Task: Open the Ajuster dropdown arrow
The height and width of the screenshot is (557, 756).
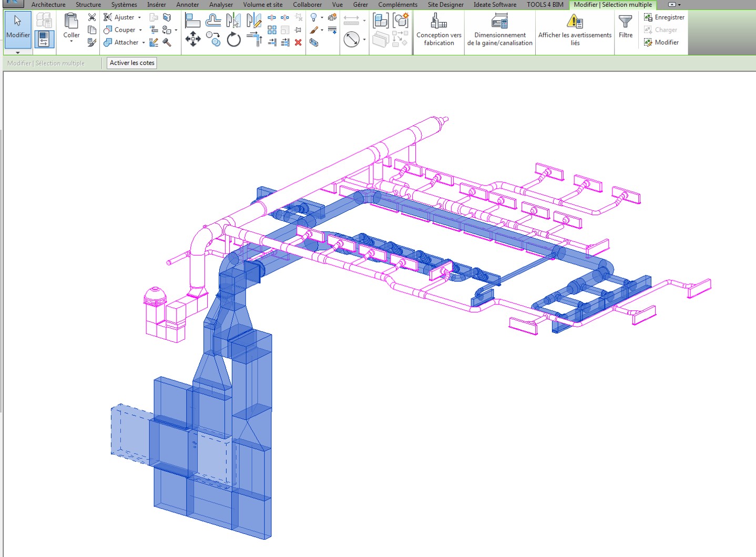Action: [139, 17]
